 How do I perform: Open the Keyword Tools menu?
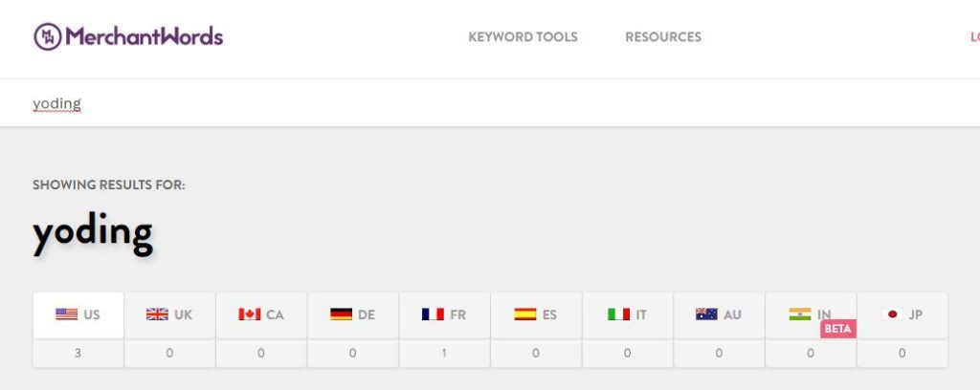(523, 37)
